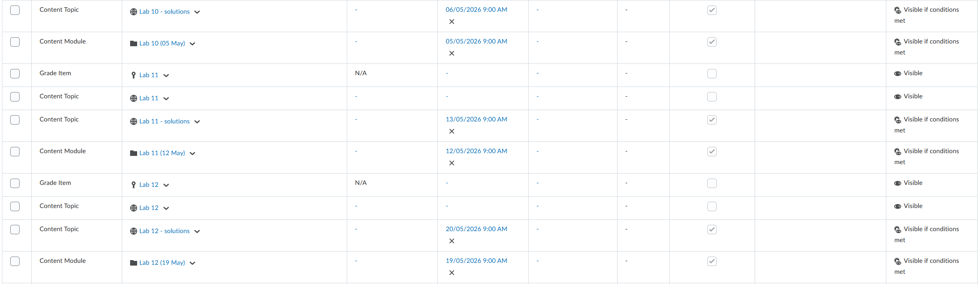Click the 13/05/2026 9:00 AM start date

[x=476, y=119]
